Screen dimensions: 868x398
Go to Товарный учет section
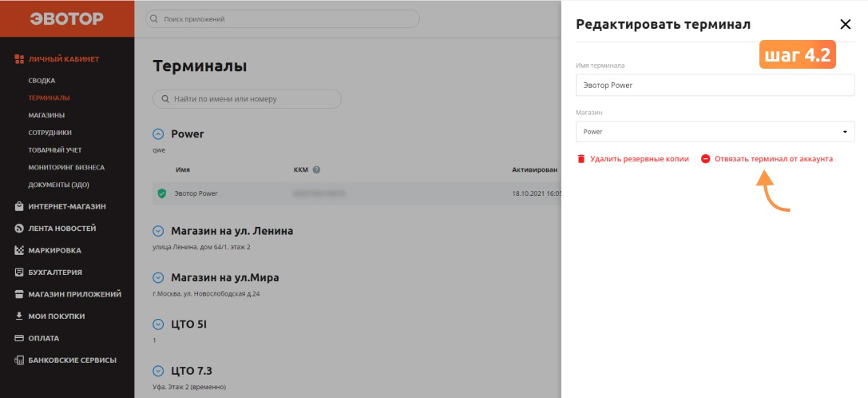tap(54, 150)
